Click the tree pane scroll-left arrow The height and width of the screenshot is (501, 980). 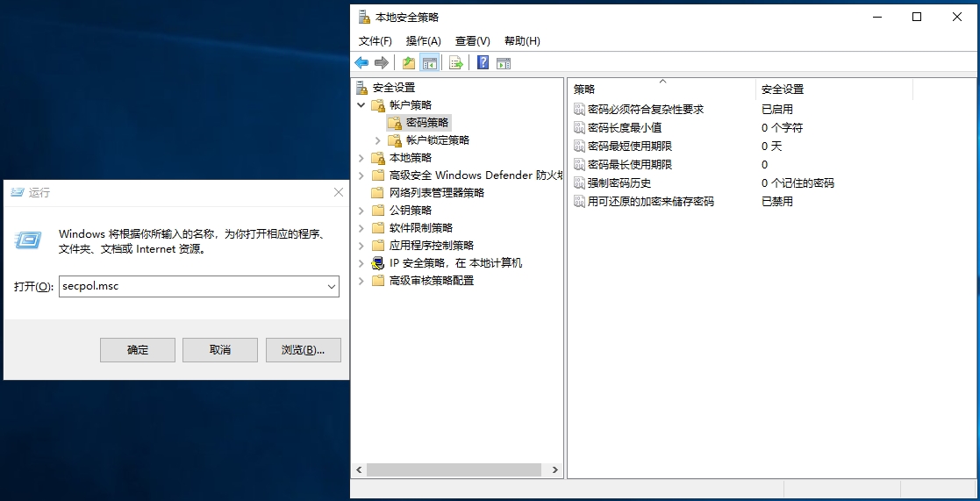(359, 469)
